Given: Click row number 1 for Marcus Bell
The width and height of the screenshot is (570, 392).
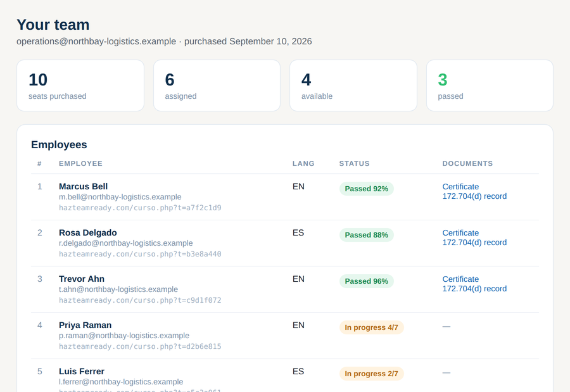Looking at the screenshot, I should [40, 187].
